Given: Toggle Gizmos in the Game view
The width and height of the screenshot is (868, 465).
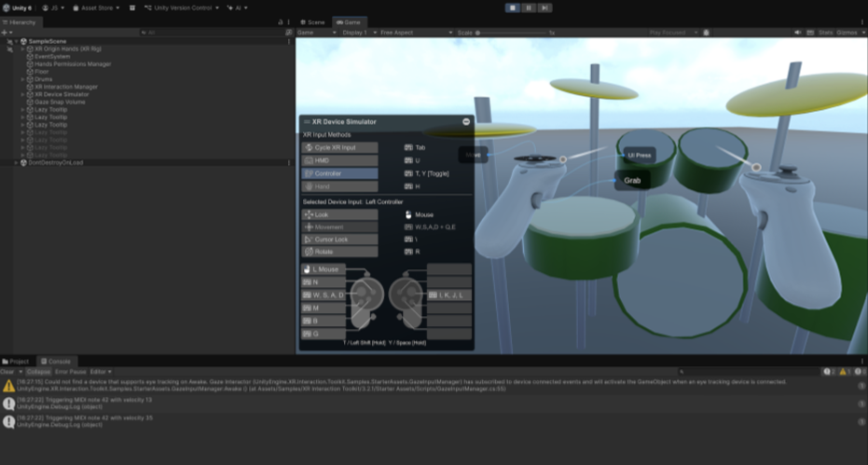Looking at the screenshot, I should pyautogui.click(x=847, y=33).
